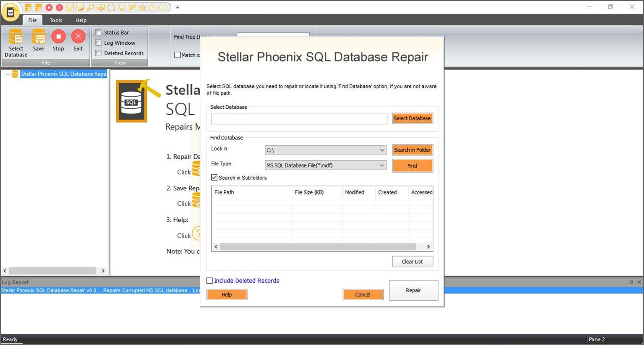Click Pane 2 in status bar

[597, 339]
